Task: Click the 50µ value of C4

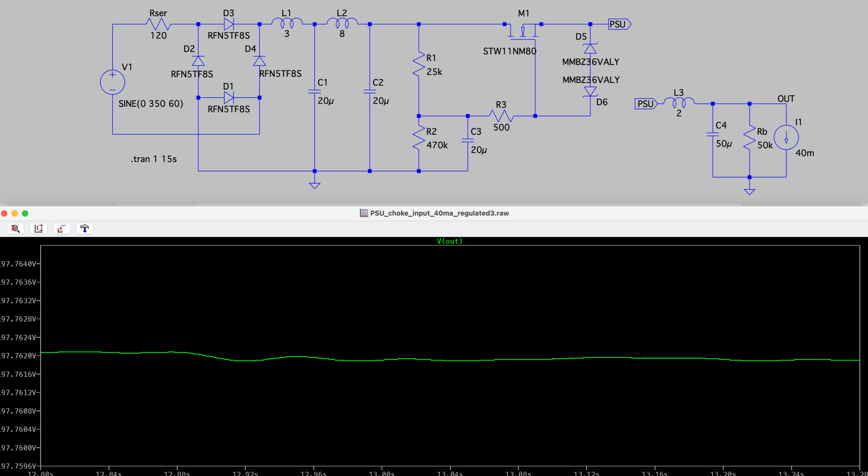Action: (x=724, y=144)
